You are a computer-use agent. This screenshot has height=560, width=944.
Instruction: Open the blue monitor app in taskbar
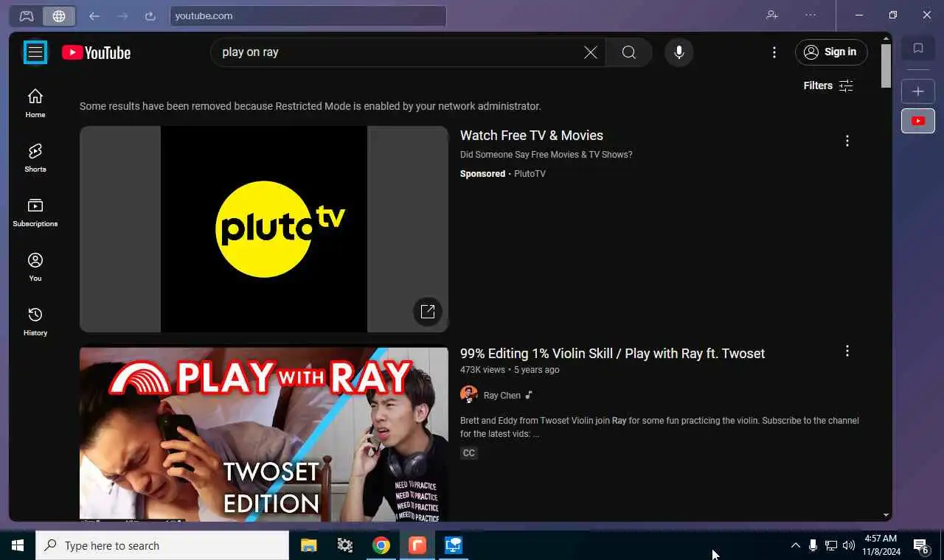[x=454, y=545]
